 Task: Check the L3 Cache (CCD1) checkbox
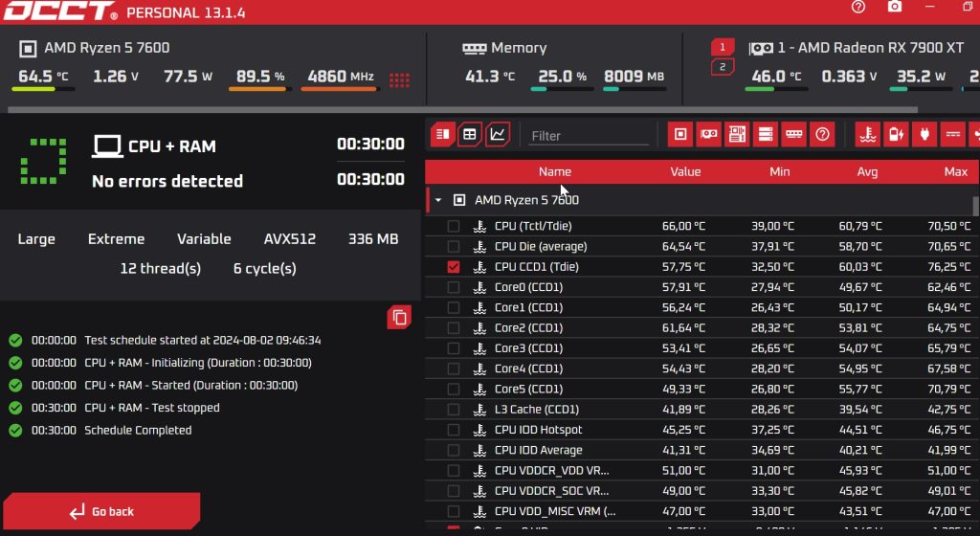pyautogui.click(x=453, y=410)
